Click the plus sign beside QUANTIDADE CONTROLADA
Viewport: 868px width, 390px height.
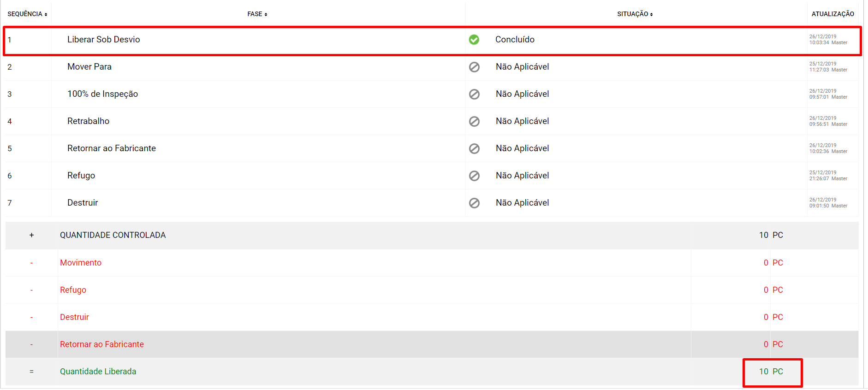click(x=31, y=235)
